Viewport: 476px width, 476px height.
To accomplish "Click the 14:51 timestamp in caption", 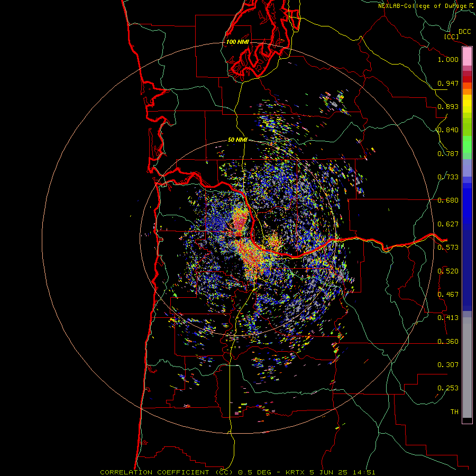I will tap(364, 472).
